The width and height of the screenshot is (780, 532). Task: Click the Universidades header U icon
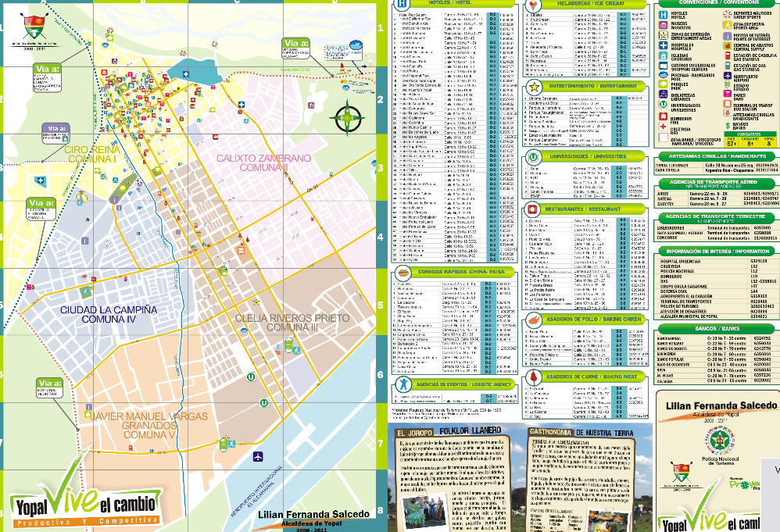533,156
